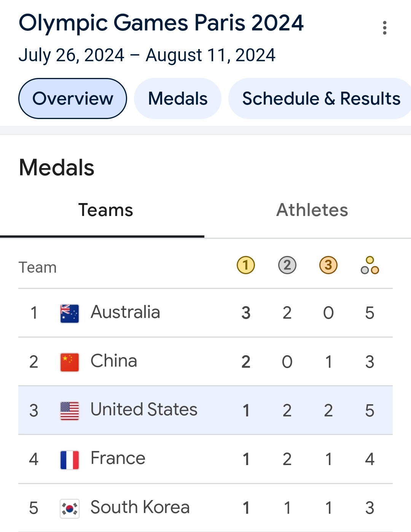Click the United States flag icon
Image resolution: width=411 pixels, height=532 pixels.
pos(70,411)
